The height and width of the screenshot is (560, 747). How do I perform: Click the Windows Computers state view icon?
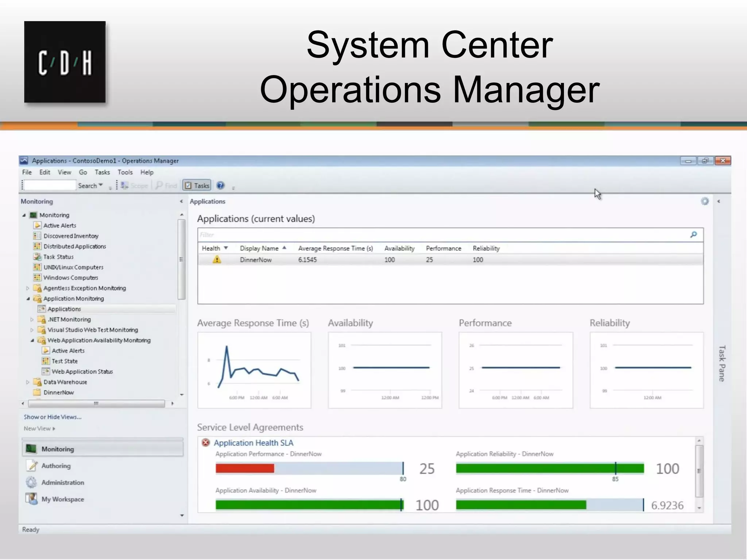[37, 277]
